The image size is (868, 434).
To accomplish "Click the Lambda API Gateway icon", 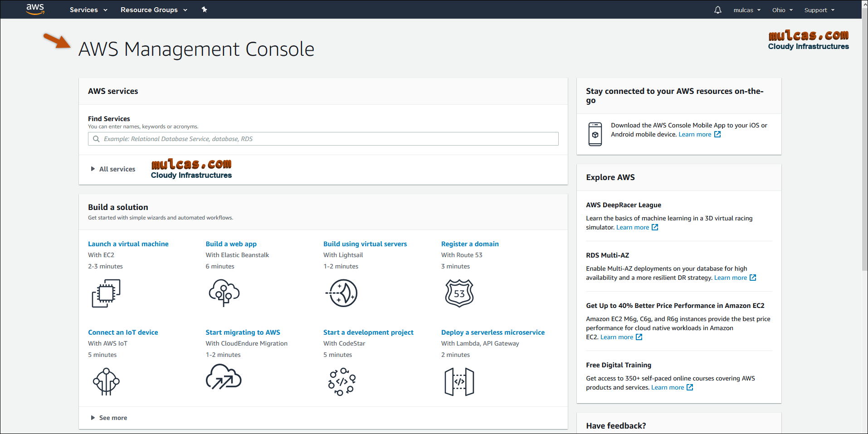I will [459, 381].
